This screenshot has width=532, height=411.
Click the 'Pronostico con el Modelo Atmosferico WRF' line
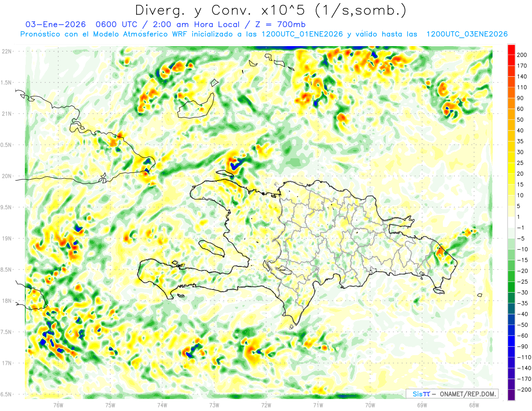(x=103, y=34)
